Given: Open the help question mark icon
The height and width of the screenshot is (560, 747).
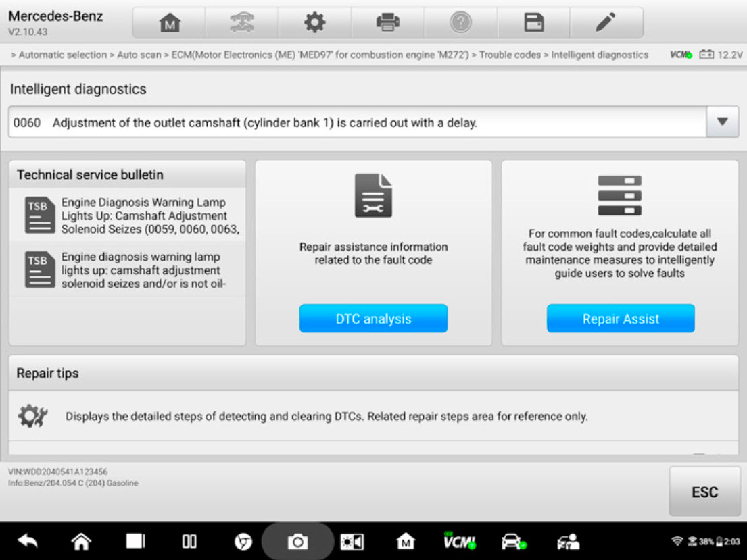Looking at the screenshot, I should (460, 22).
